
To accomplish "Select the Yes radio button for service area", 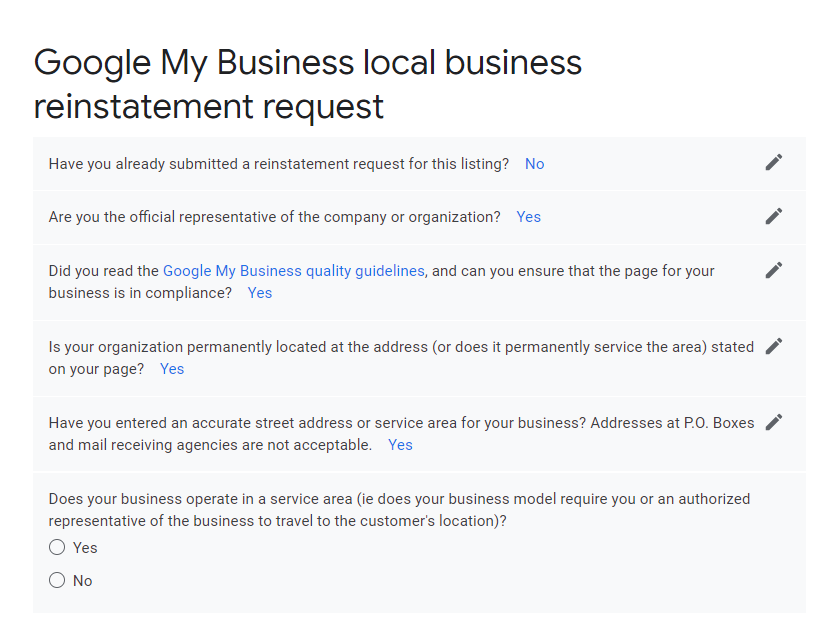I will click(x=57, y=547).
